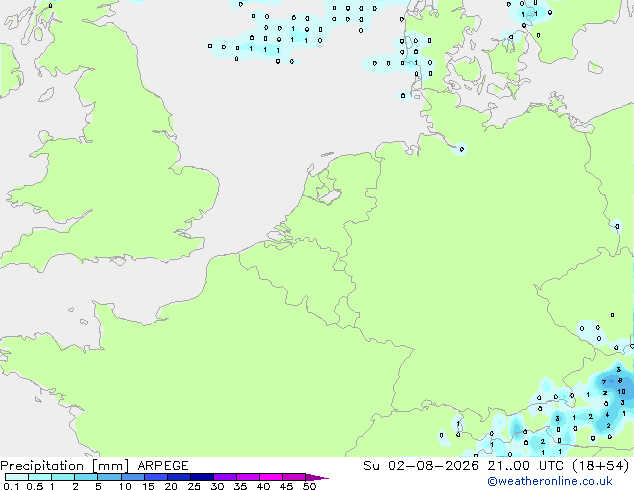Click the '50' legend scale label
This screenshot has width=634, height=490.
coord(309,486)
